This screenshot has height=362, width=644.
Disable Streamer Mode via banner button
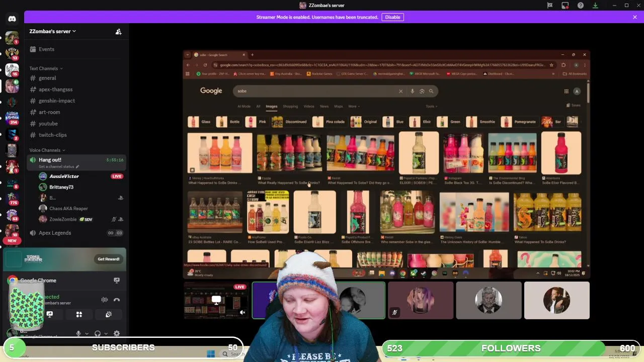tap(392, 17)
